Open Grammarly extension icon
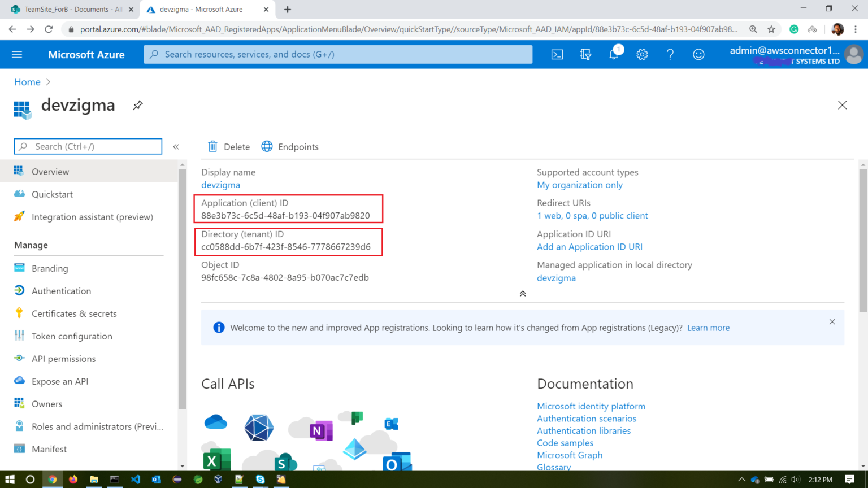This screenshot has height=488, width=868. point(794,29)
